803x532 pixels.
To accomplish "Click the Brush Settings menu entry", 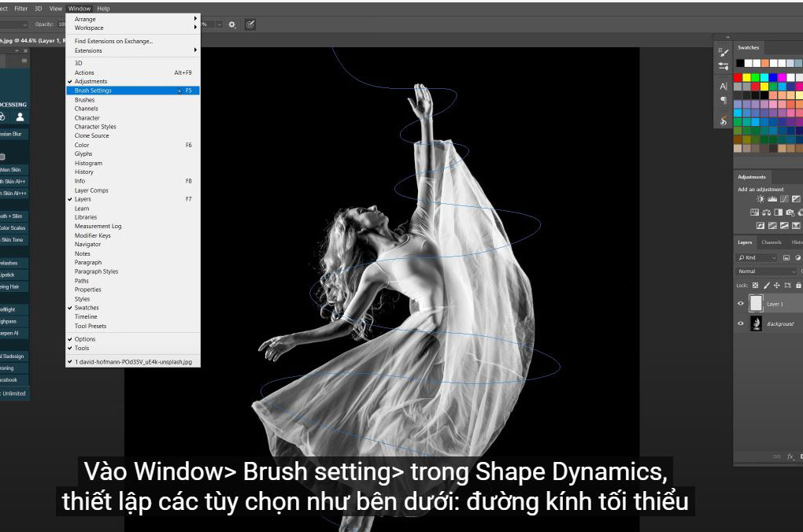I will [x=93, y=91].
